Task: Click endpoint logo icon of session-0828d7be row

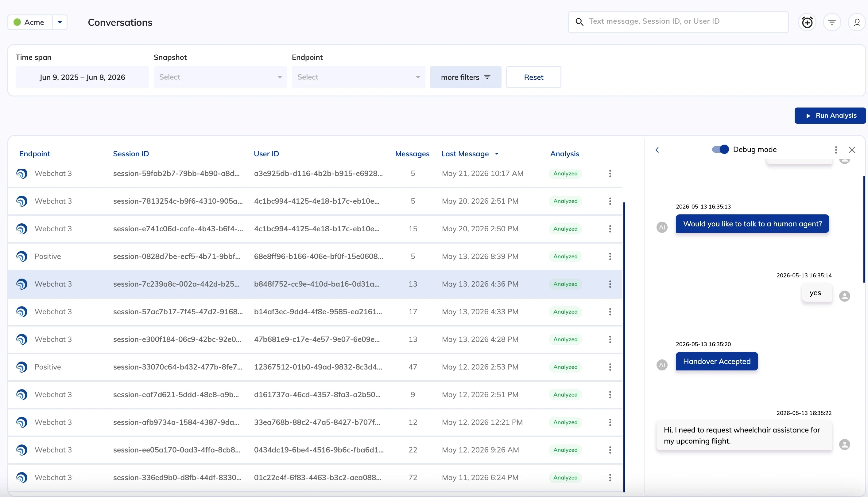Action: point(22,257)
